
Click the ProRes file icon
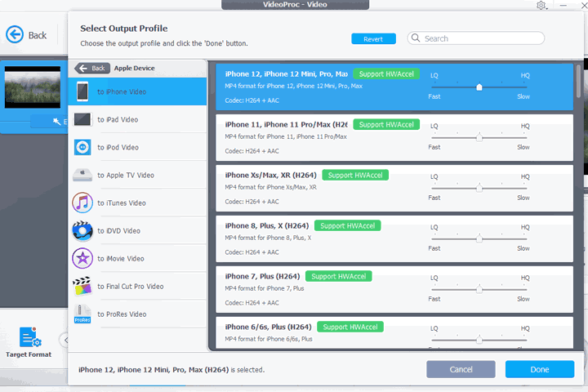coord(82,314)
